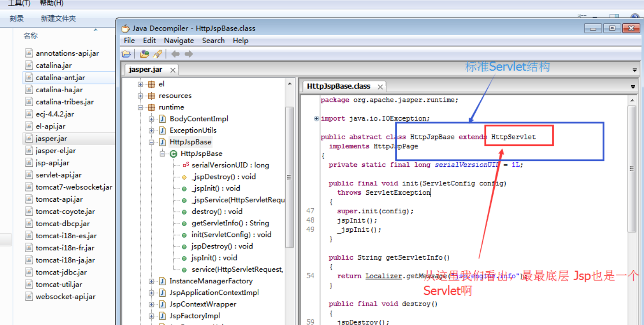Expand the InstanceManagerFactory node

tap(151, 281)
